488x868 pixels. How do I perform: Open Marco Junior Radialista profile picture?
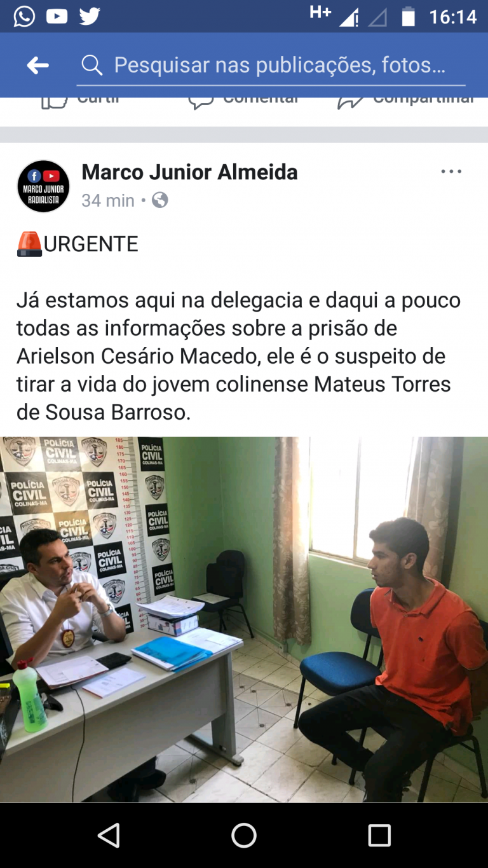coord(43,186)
